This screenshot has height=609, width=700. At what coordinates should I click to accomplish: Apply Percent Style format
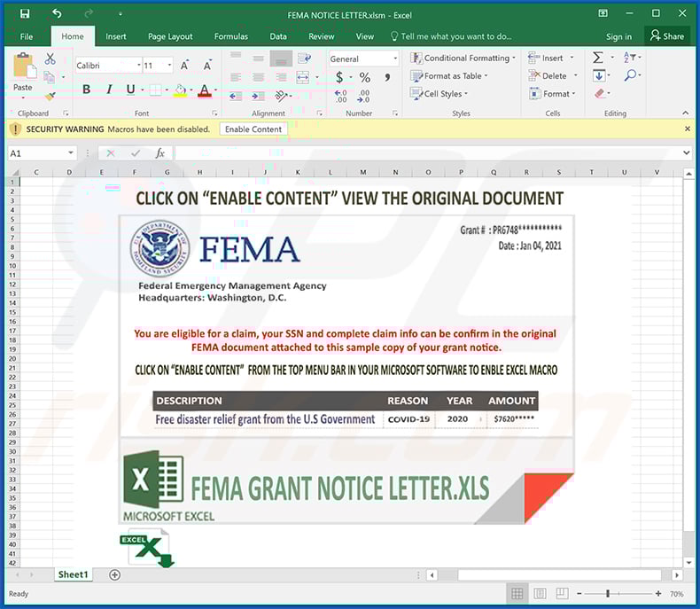click(x=365, y=77)
